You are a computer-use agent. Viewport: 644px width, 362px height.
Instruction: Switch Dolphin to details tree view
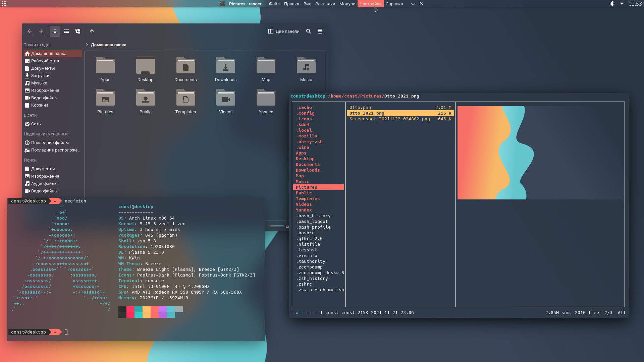click(x=78, y=31)
